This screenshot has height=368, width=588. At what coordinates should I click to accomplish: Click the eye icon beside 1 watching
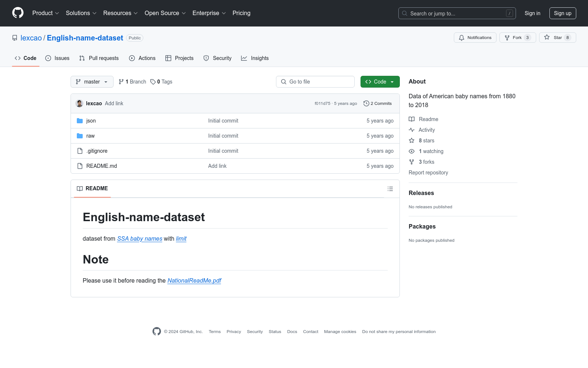[412, 151]
